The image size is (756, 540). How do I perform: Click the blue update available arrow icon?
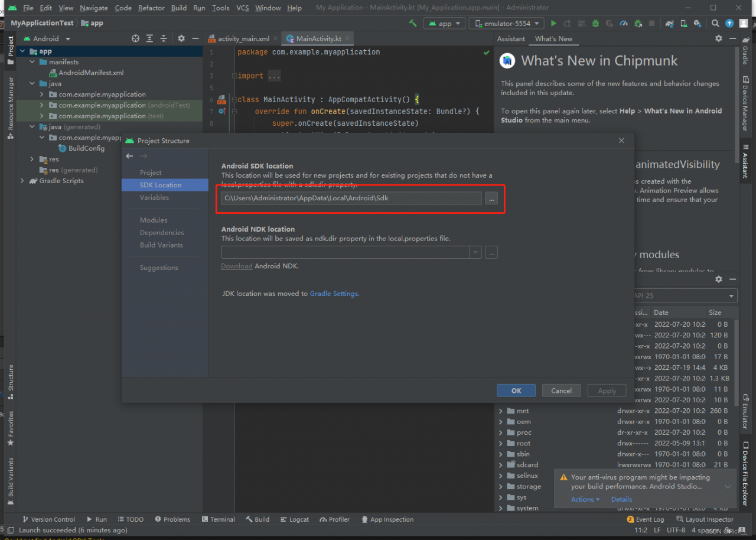tap(729, 23)
